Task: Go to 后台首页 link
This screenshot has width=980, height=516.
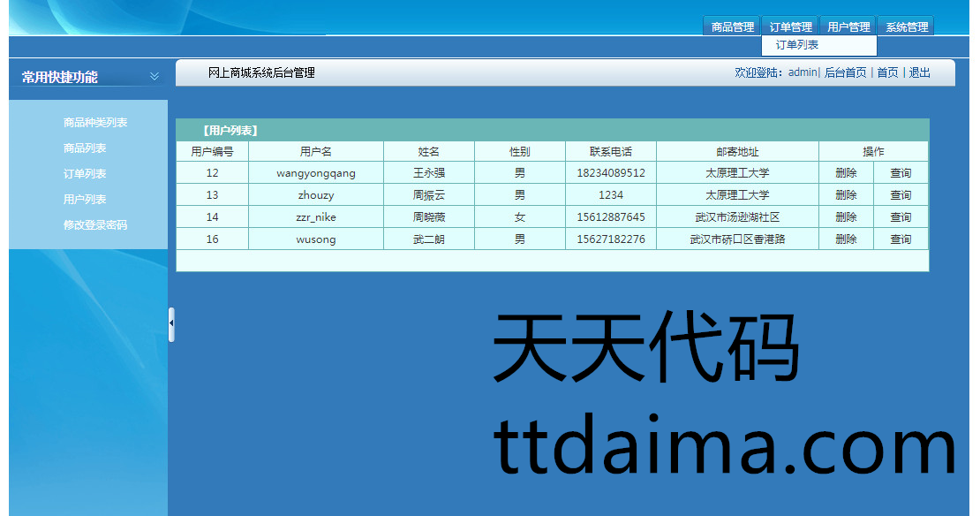Action: point(845,72)
